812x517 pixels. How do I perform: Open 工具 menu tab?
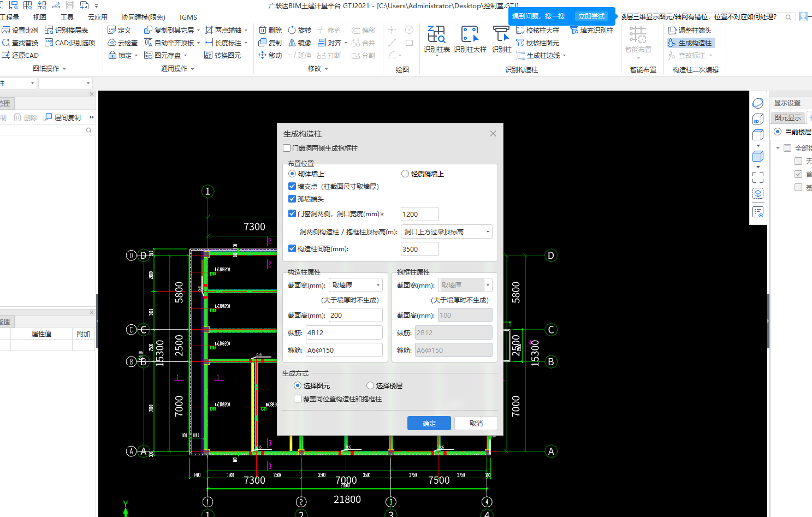(x=67, y=17)
